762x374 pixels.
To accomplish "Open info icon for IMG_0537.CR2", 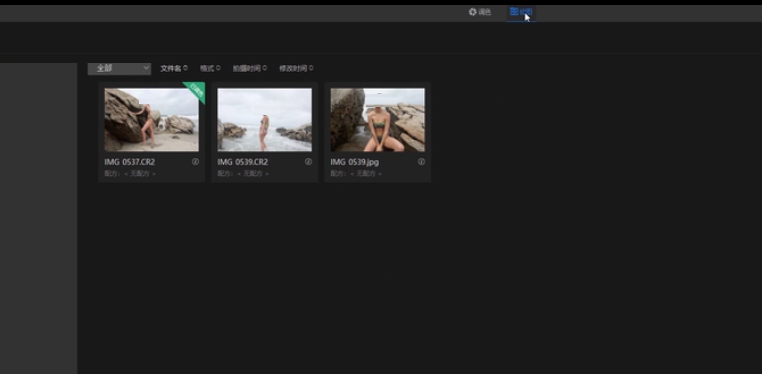I will [195, 162].
